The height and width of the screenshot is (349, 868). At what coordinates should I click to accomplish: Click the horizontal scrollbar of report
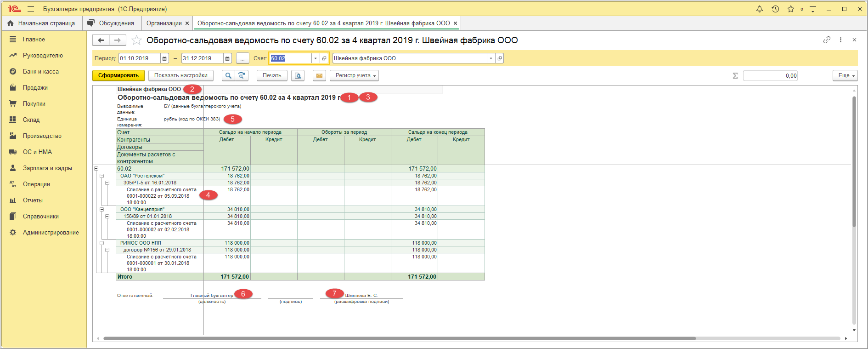coord(400,338)
